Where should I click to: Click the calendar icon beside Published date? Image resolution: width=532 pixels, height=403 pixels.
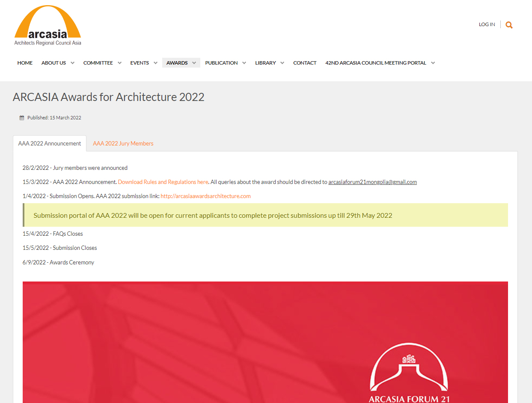(22, 118)
